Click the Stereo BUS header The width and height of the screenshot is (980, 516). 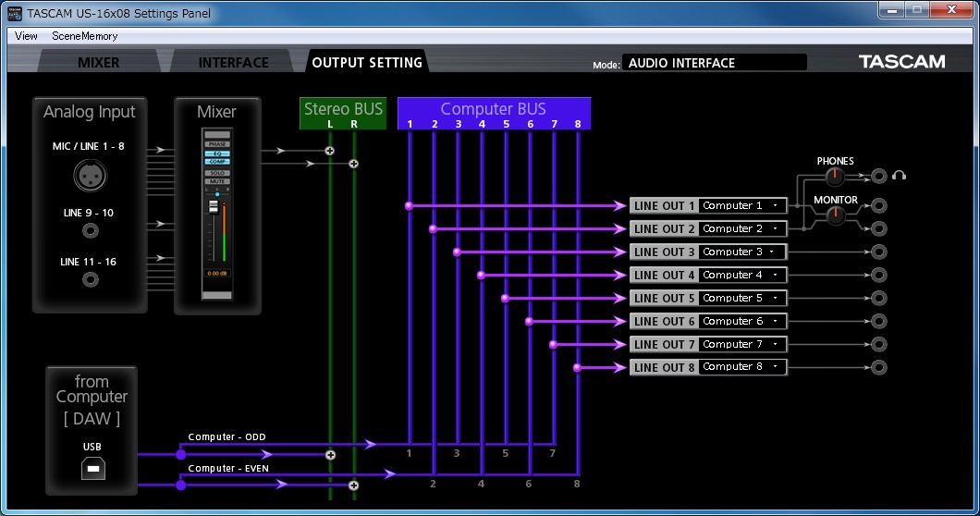[343, 113]
